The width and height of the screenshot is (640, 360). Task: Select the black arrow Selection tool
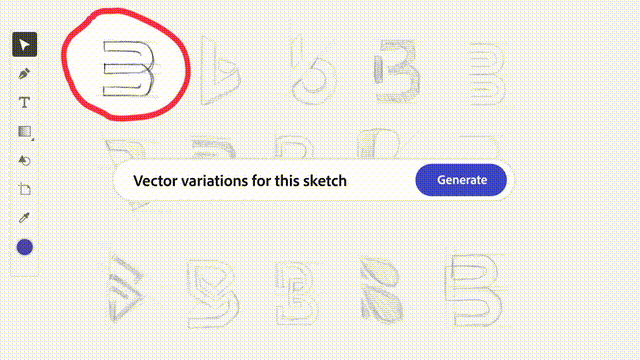tap(24, 44)
